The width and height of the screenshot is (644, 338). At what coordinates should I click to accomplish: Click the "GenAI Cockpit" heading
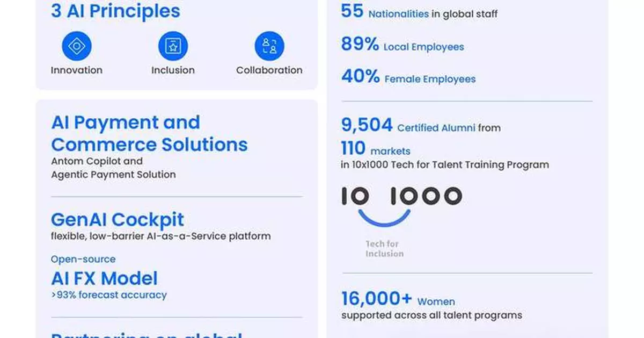[x=118, y=219]
